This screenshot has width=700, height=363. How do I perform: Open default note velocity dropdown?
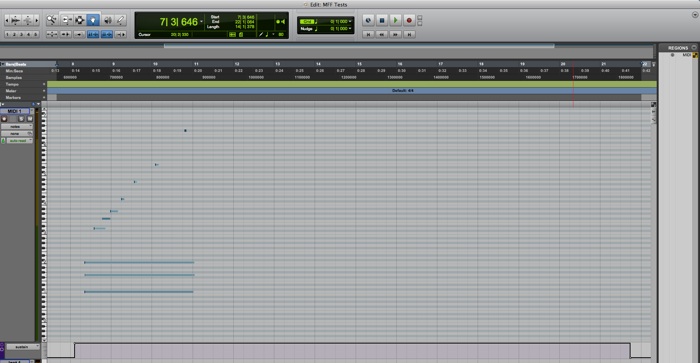tap(274, 34)
